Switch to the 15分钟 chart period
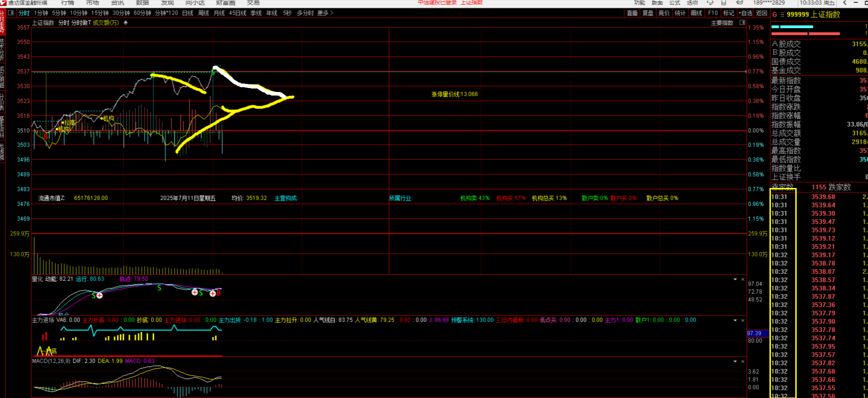The height and width of the screenshot is (398, 868). click(x=99, y=13)
